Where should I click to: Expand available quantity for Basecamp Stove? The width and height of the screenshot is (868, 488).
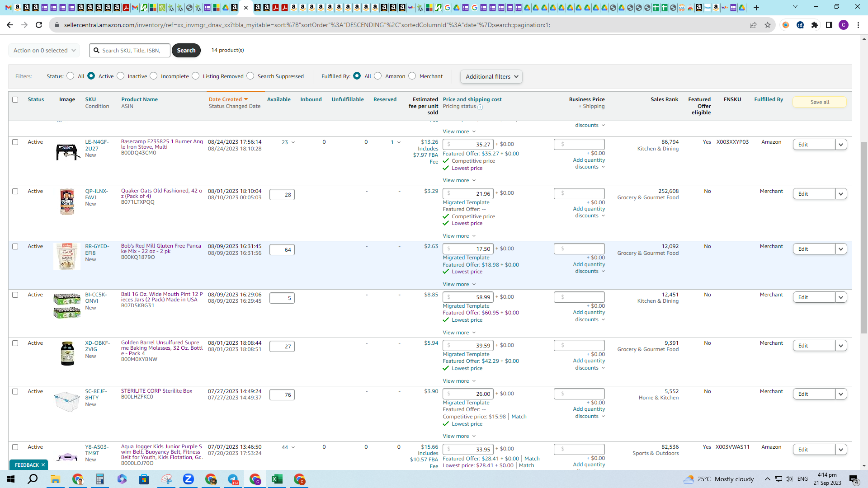(x=288, y=142)
